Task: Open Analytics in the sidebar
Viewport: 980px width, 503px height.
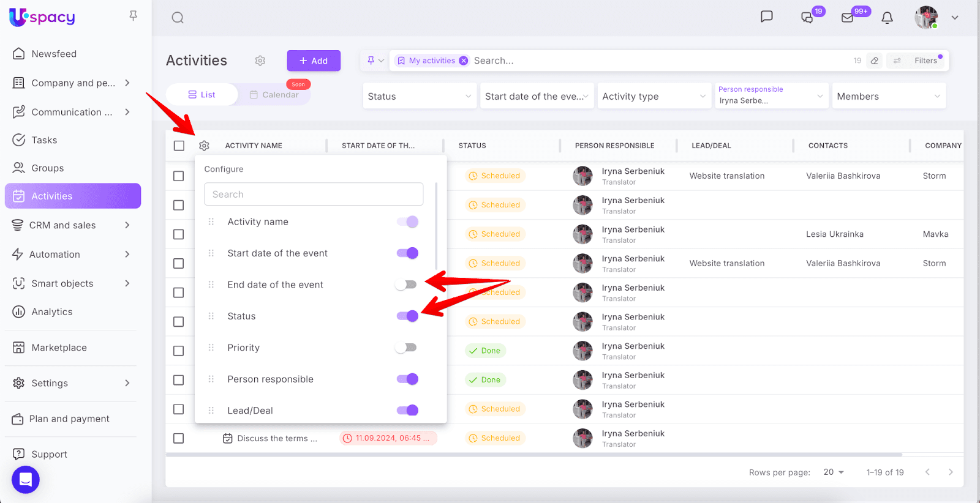Action: (52, 312)
